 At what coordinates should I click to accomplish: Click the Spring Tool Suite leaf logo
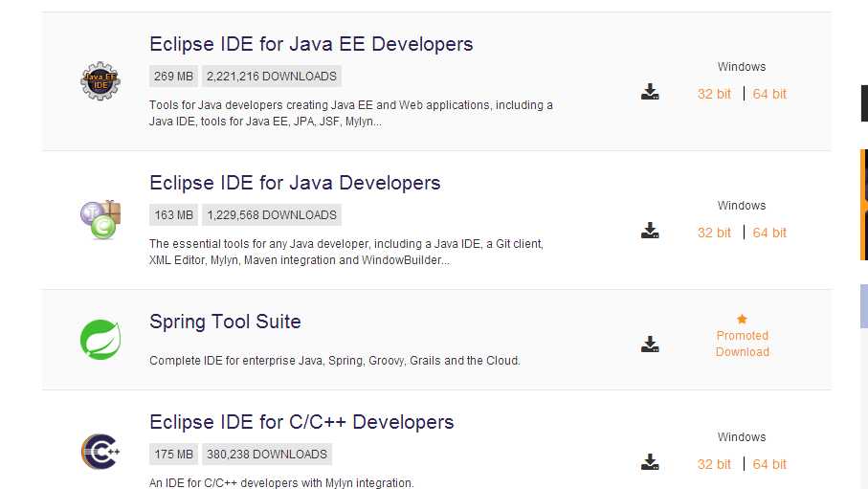[x=100, y=340]
